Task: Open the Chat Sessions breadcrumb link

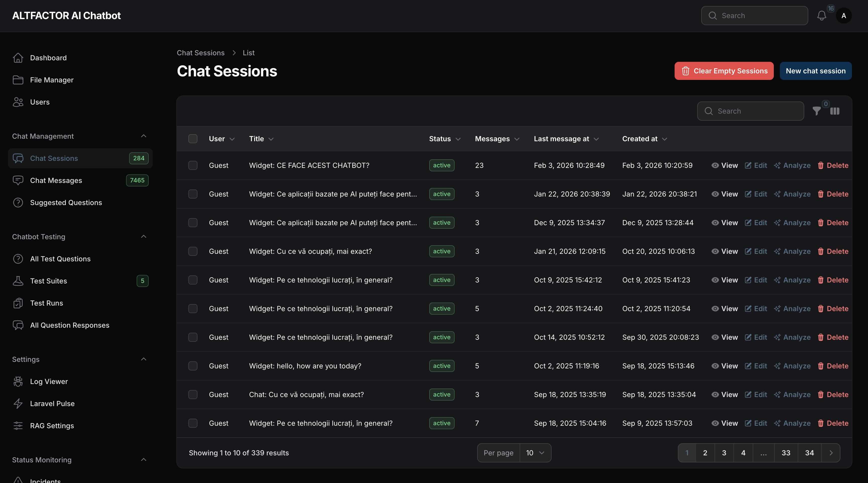Action: 200,53
